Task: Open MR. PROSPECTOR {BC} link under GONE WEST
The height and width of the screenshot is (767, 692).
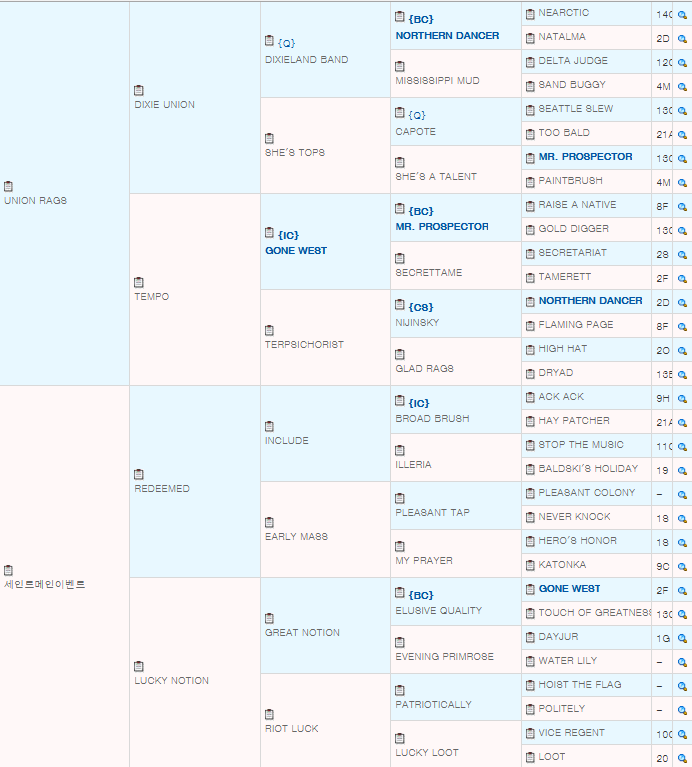Action: [442, 226]
